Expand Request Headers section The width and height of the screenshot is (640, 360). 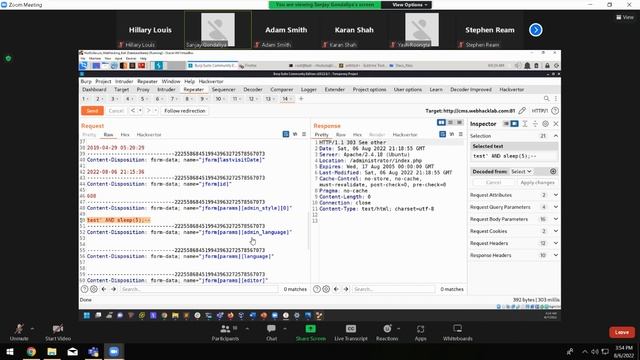tap(514, 243)
